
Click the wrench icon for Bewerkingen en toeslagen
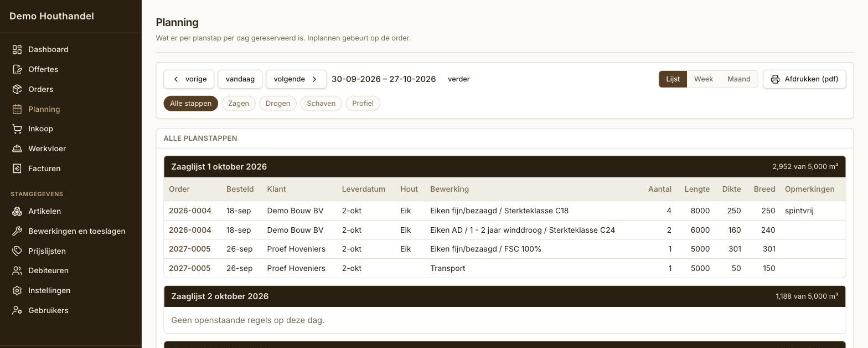coord(17,231)
